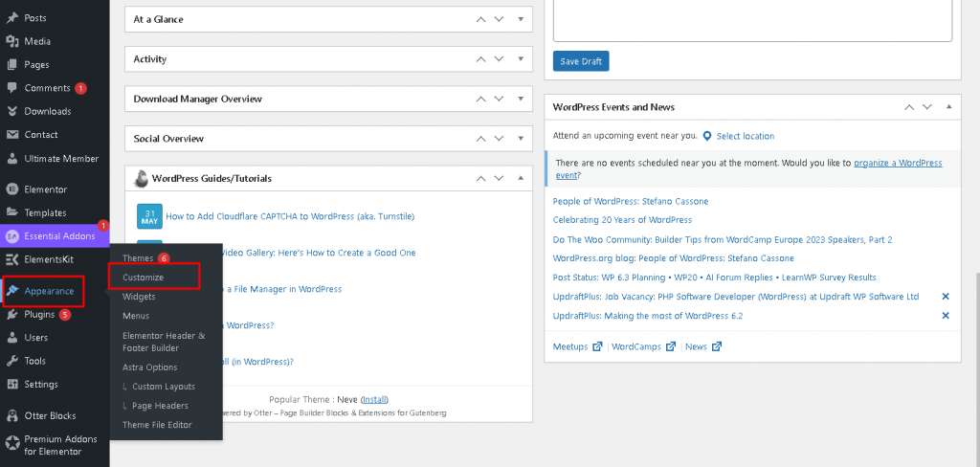Screen dimensions: 980x467
Task: Click inside the Quick Draft content text area
Action: [752, 19]
